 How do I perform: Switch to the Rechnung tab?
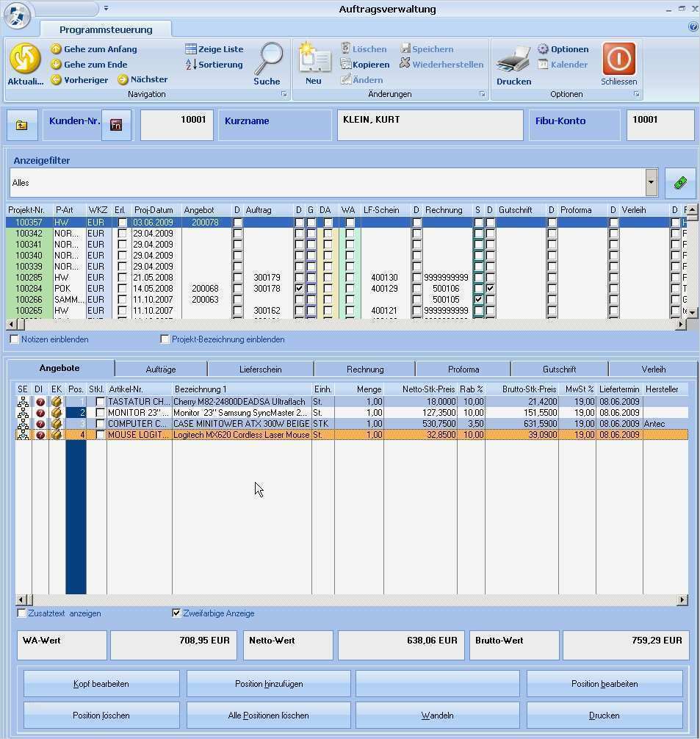[364, 368]
